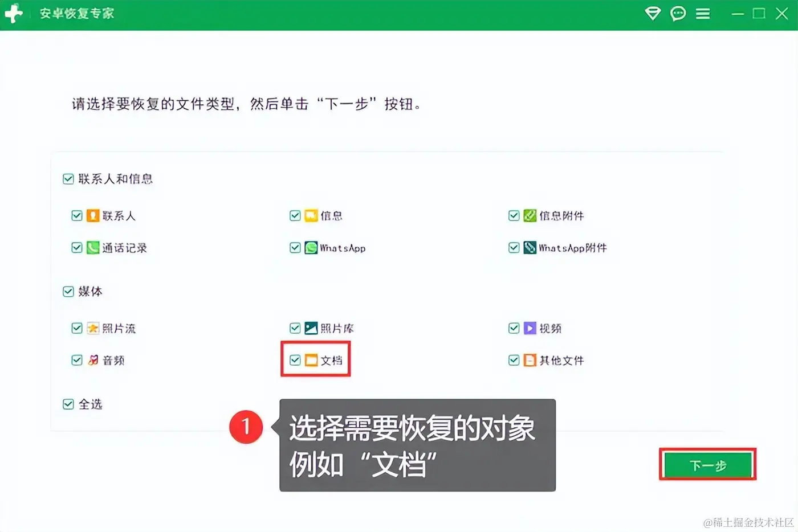Toggle the 全选 select-all checkbox
The width and height of the screenshot is (798, 532).
68,404
